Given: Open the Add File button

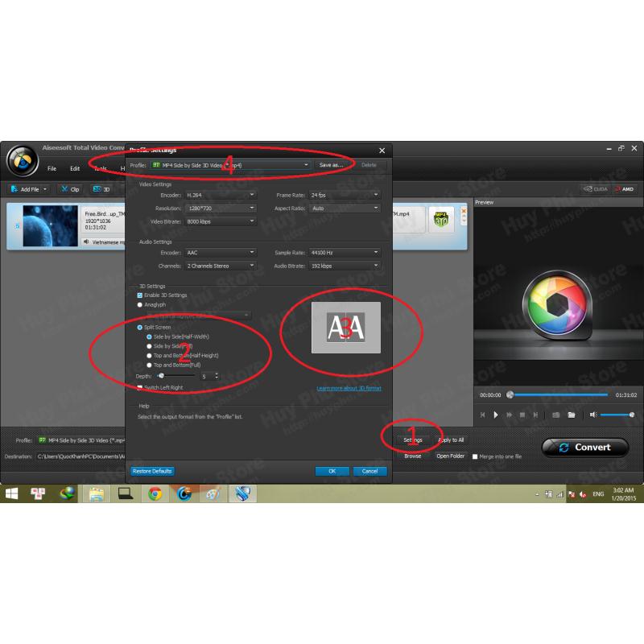Looking at the screenshot, I should click(29, 189).
